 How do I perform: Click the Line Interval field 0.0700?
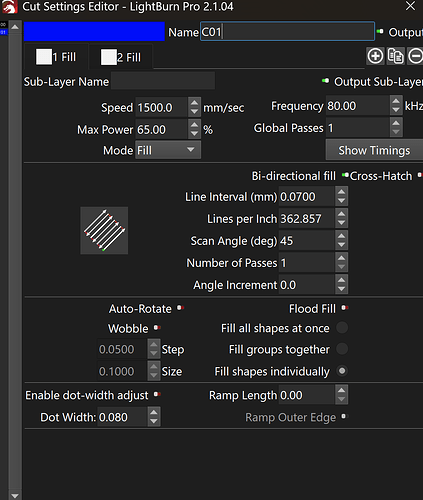306,196
